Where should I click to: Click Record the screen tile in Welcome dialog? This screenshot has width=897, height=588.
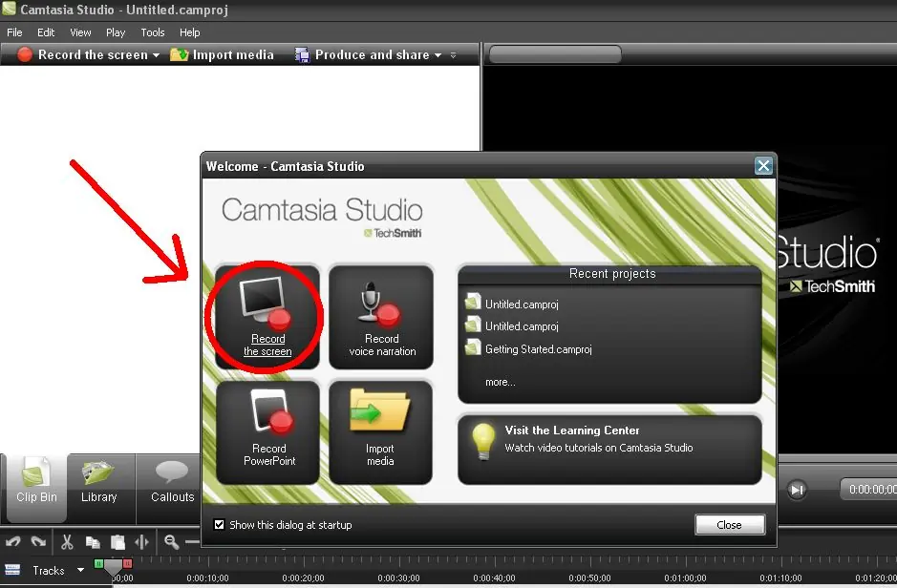click(267, 317)
